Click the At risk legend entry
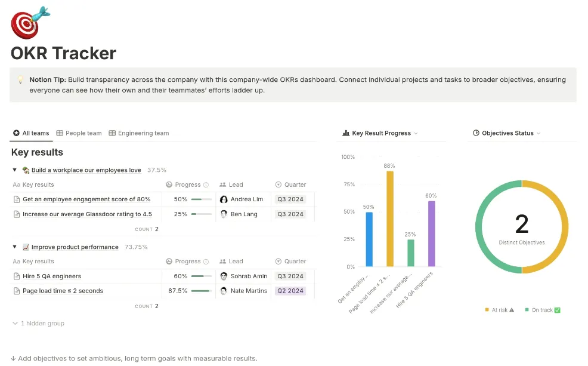Screen dimensions: 588x366 click(500, 310)
